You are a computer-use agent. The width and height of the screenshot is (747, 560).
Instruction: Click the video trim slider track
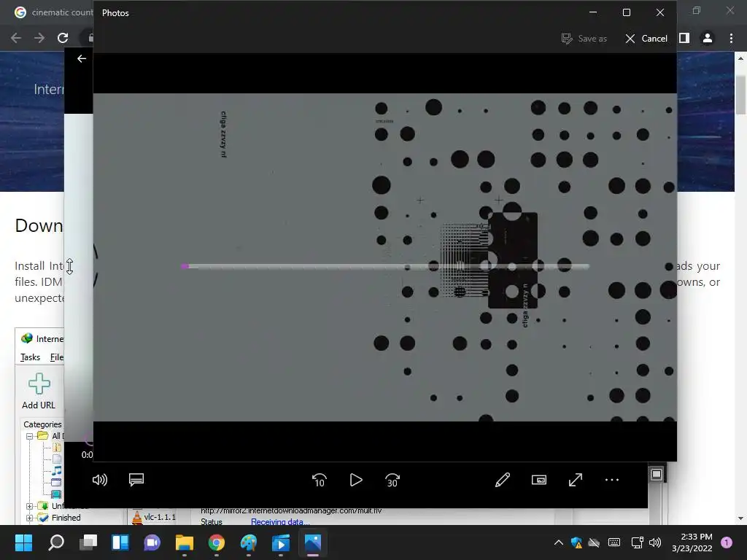386,266
